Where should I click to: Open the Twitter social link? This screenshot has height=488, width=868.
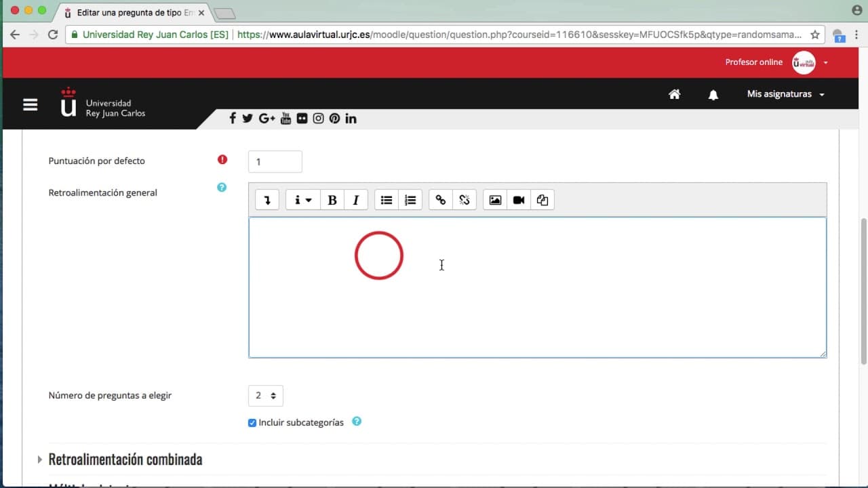click(248, 118)
